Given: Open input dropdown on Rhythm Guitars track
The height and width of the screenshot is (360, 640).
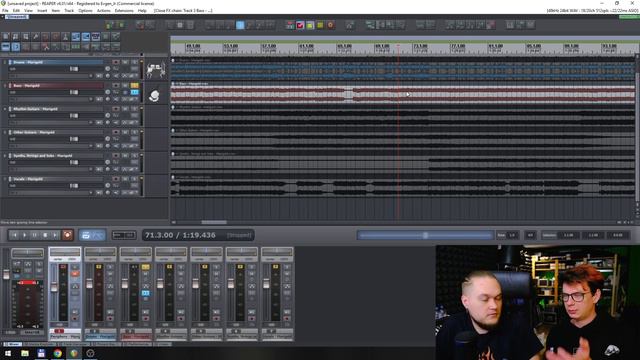Looking at the screenshot, I should [x=91, y=122].
